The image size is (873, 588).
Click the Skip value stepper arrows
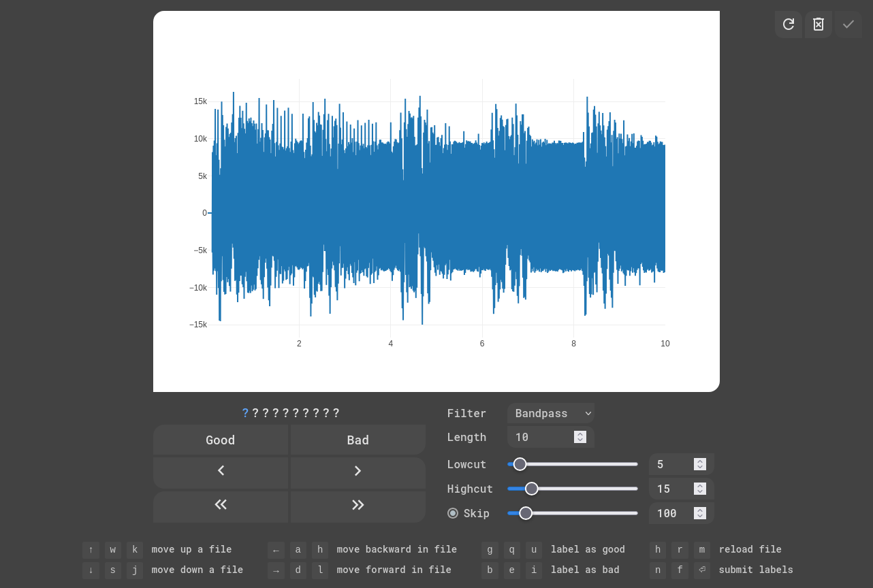(x=699, y=513)
